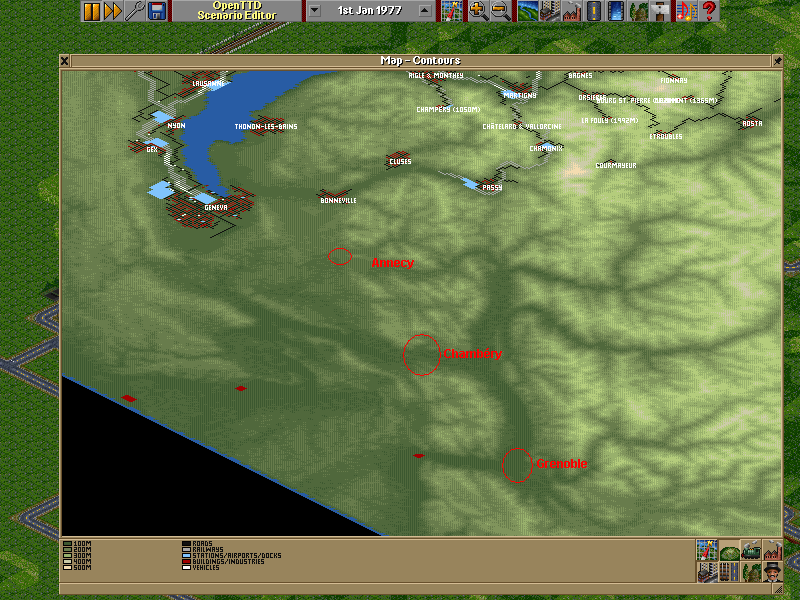Click the Bagnes town label on the map
The height and width of the screenshot is (600, 800).
[x=580, y=76]
